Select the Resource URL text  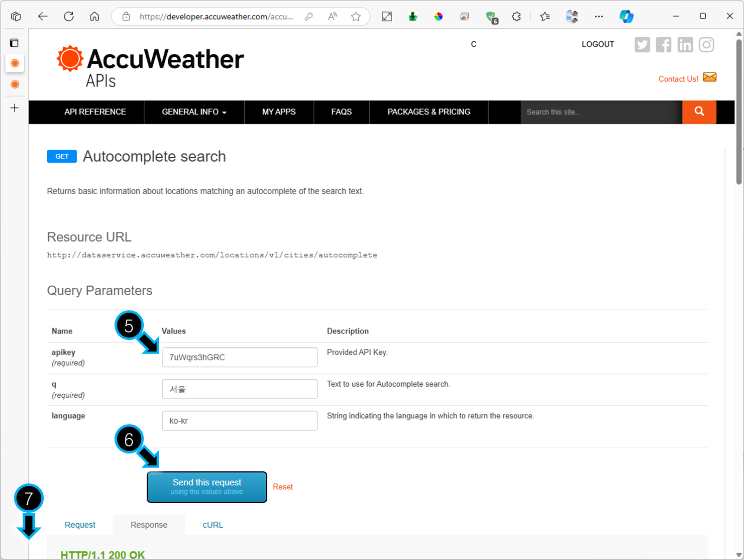(x=212, y=255)
